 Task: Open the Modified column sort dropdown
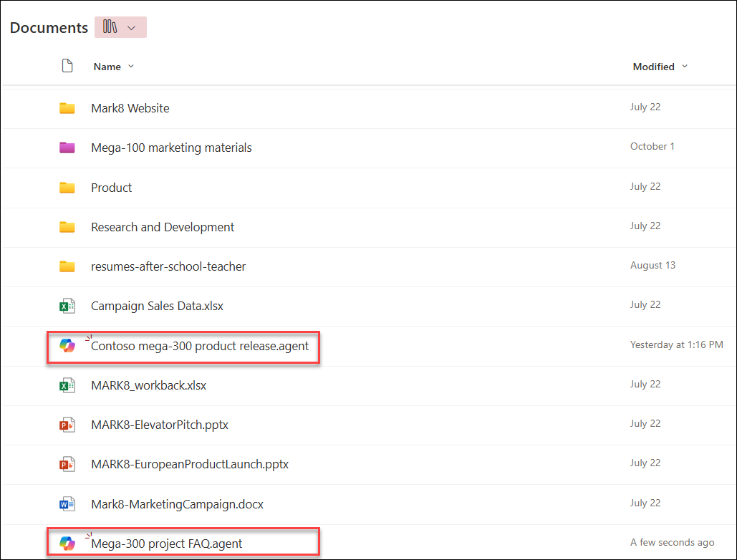684,66
